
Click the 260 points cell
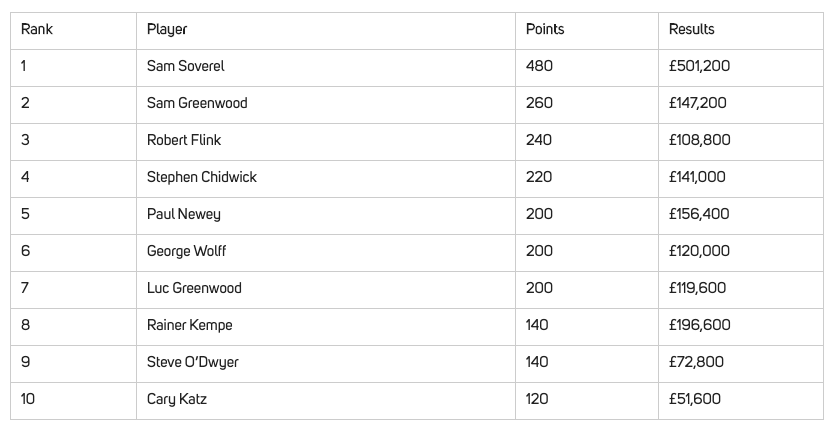[x=539, y=103]
